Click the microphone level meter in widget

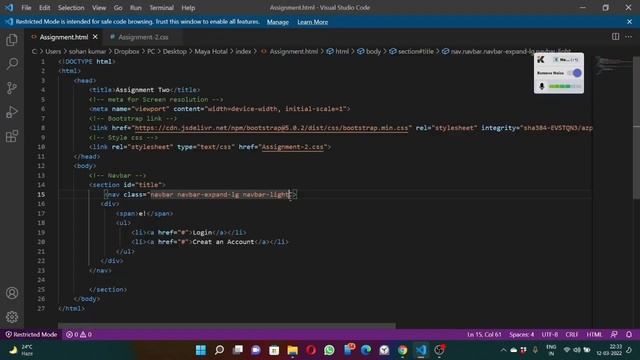tap(564, 86)
